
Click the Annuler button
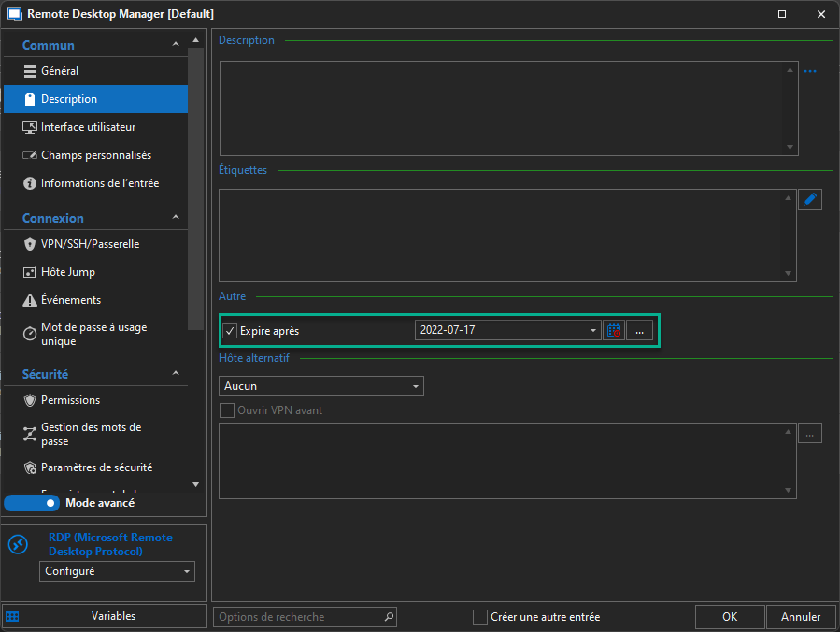point(801,617)
